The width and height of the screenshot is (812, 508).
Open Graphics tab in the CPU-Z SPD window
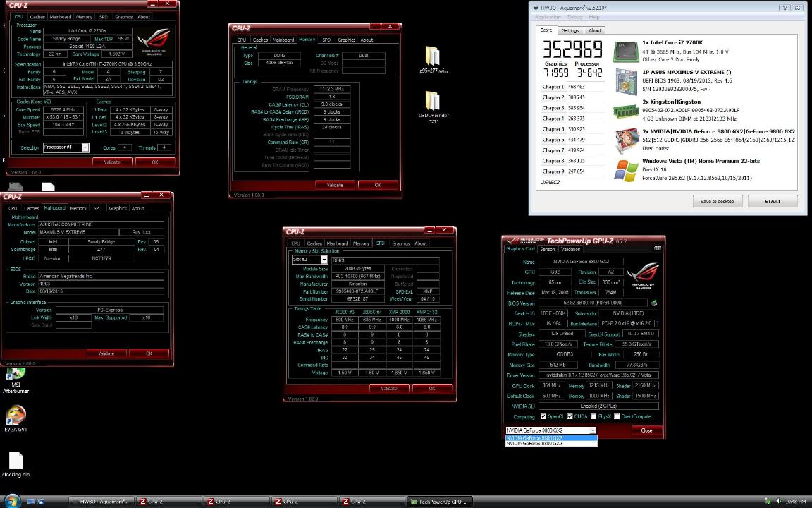pos(401,243)
